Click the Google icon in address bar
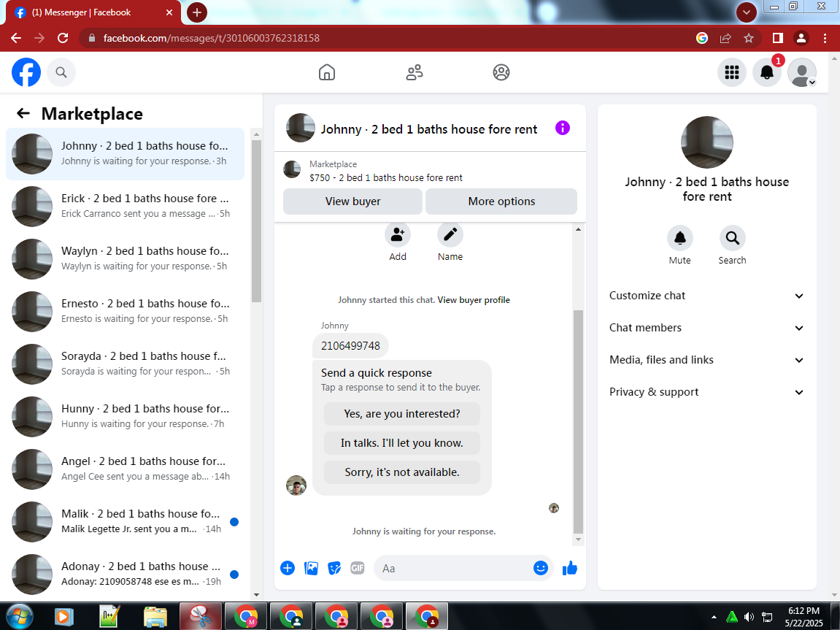 click(x=702, y=38)
